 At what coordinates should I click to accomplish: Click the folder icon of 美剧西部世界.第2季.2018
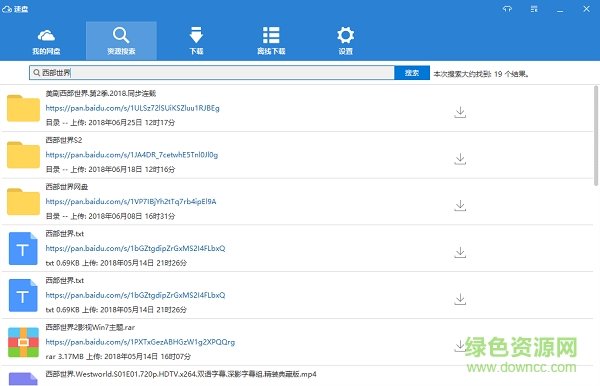[x=23, y=108]
